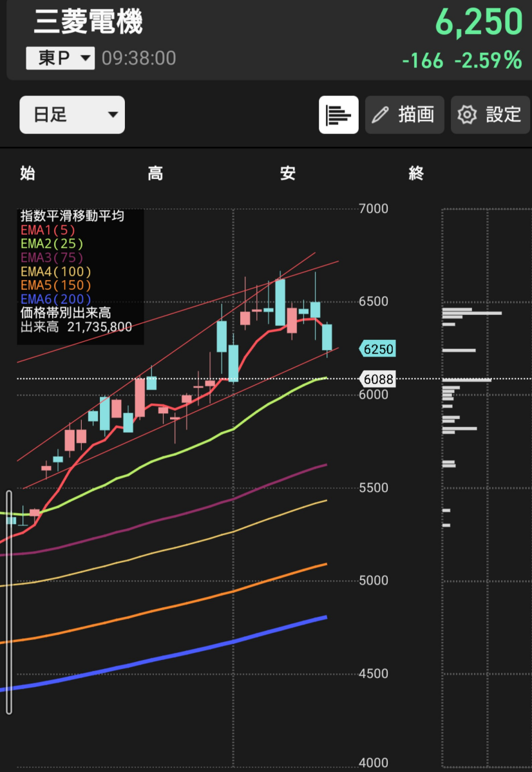Image resolution: width=532 pixels, height=772 pixels.
Task: Open the 日足 timeframe dropdown
Action: [x=72, y=115]
